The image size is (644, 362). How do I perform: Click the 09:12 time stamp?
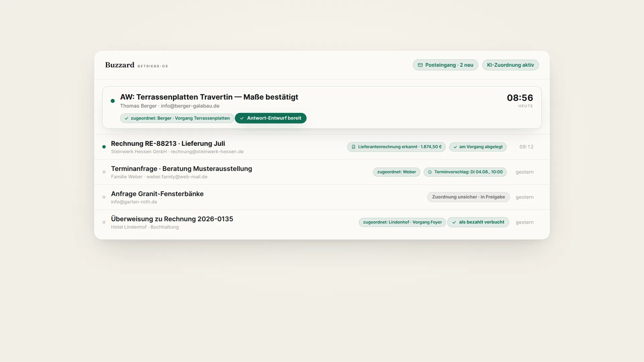527,147
